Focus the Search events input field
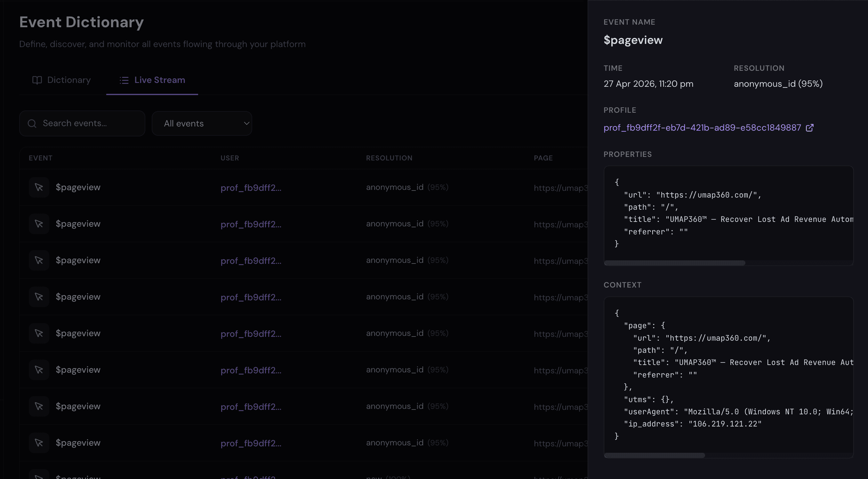Viewport: 868px width, 479px height. (82, 123)
